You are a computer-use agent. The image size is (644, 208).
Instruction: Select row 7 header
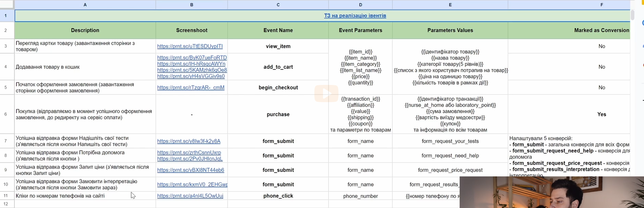pos(7,141)
